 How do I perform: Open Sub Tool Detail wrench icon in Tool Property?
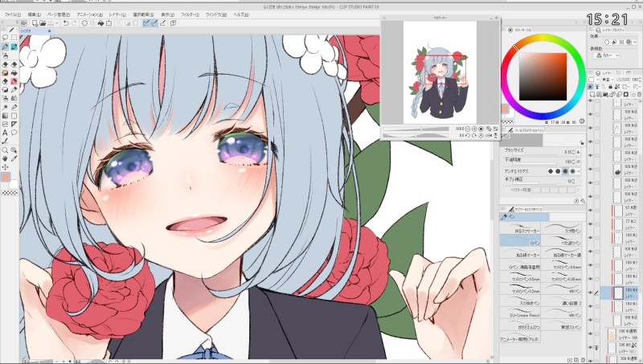click(x=582, y=201)
